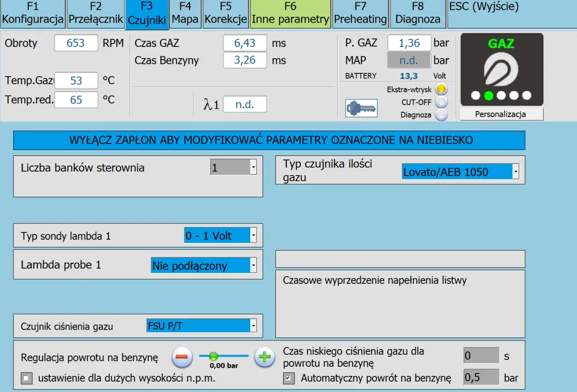Expand Lambda probe 1 dropdown
This screenshot has width=577, height=392.
click(253, 265)
